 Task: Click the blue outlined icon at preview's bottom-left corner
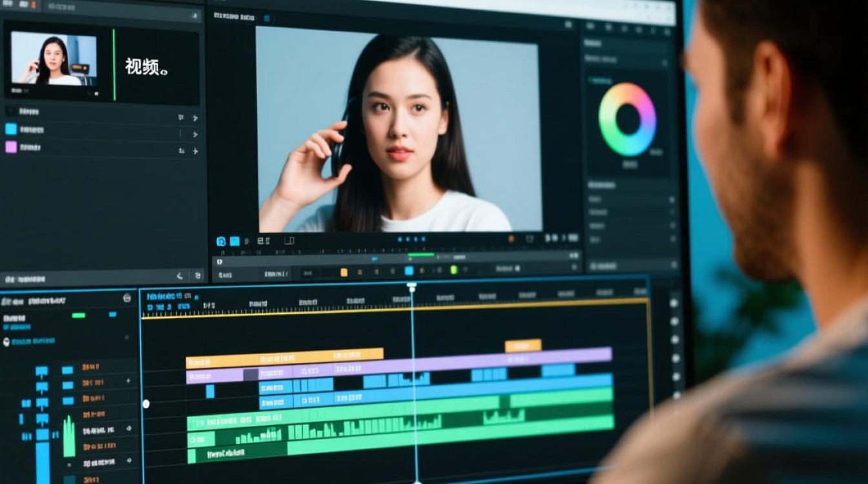click(x=221, y=241)
